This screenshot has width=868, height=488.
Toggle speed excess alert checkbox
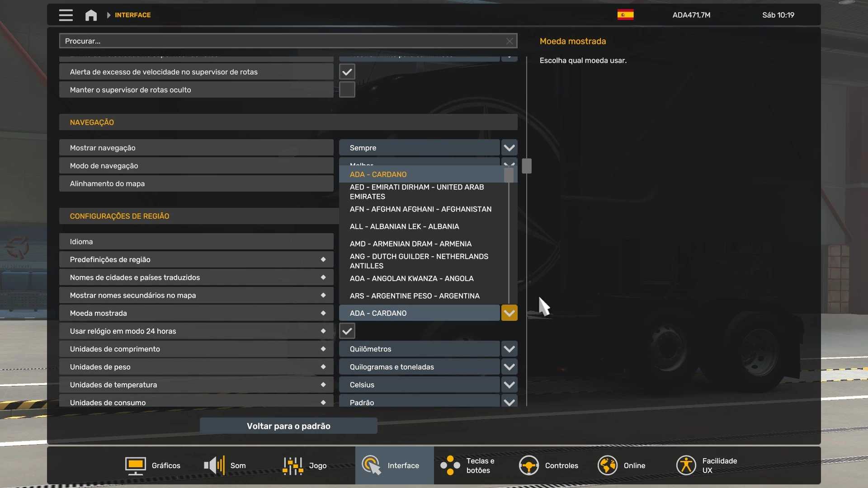[347, 72]
